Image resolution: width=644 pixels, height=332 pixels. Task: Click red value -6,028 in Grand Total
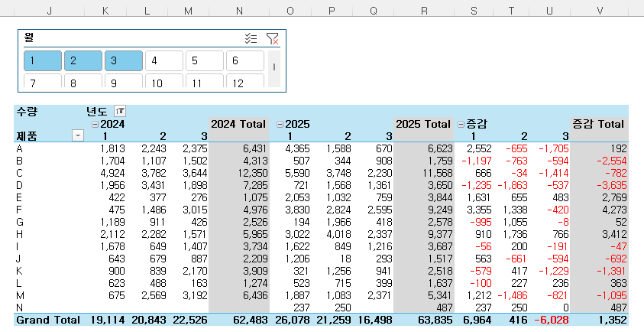pyautogui.click(x=552, y=320)
